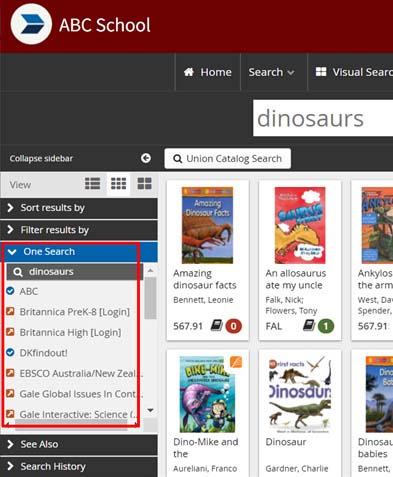
Task: Click the Union Catalog Search button
Action: (x=228, y=159)
